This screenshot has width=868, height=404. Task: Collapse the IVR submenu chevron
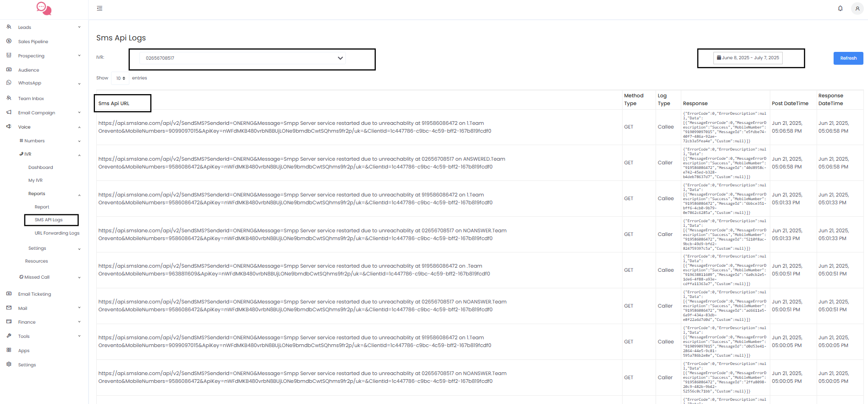tap(79, 155)
